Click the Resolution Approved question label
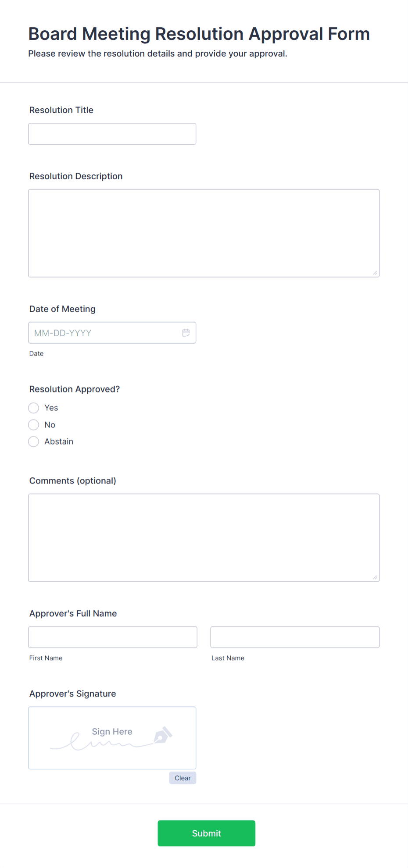This screenshot has height=868, width=408. click(x=74, y=389)
